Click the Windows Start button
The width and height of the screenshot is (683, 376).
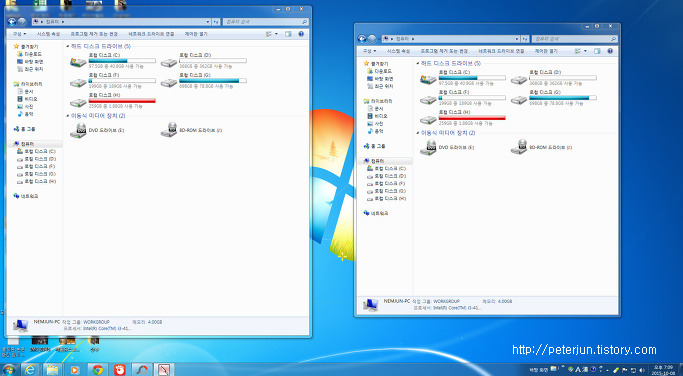pyautogui.click(x=8, y=370)
